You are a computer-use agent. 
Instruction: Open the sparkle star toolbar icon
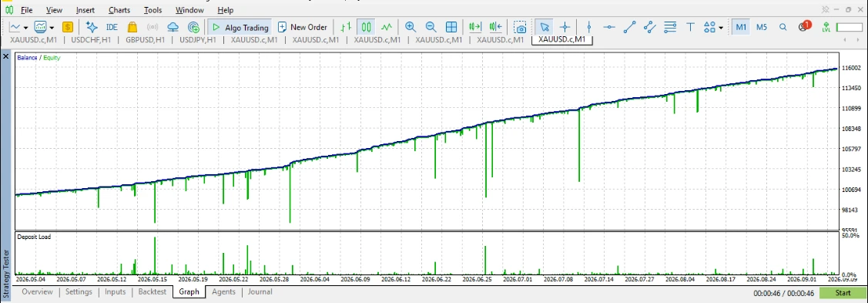pyautogui.click(x=92, y=26)
